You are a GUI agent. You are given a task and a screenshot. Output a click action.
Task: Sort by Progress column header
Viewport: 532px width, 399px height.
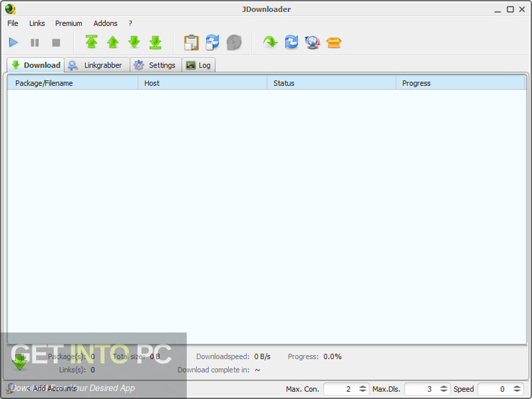click(x=460, y=83)
